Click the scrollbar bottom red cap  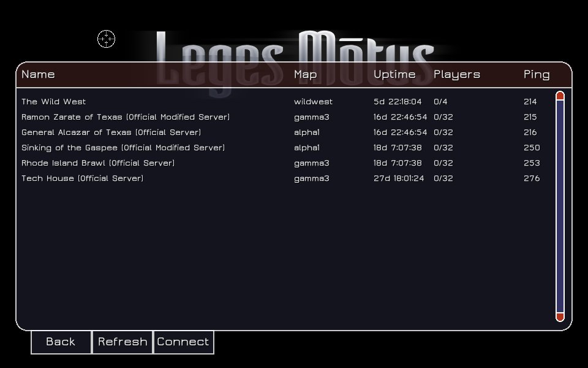tap(560, 317)
